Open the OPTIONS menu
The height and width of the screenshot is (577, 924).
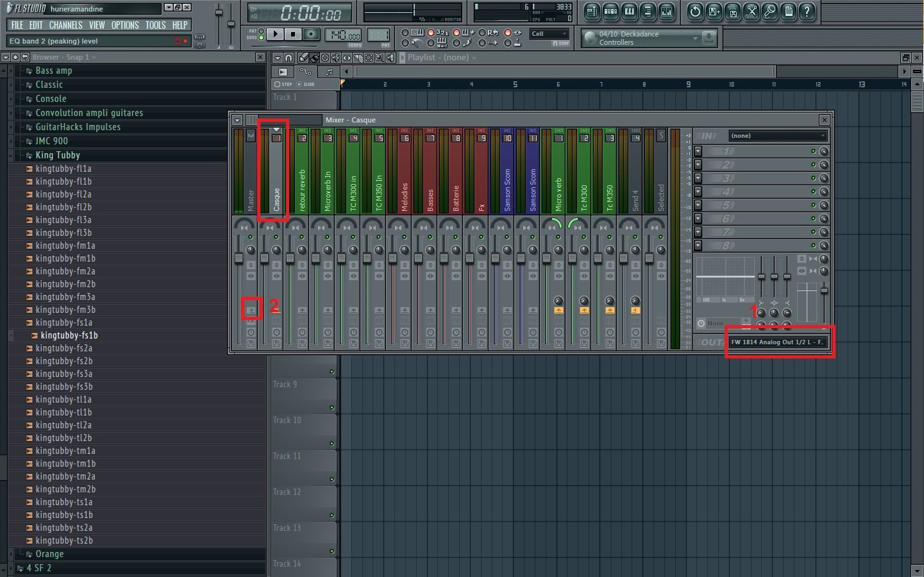tap(125, 25)
